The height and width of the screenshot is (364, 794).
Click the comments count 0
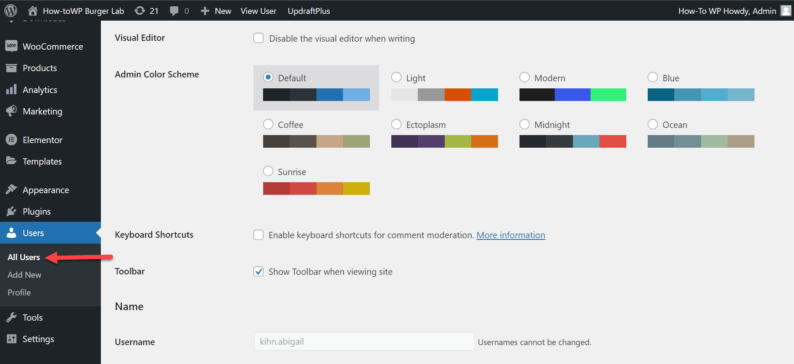(x=186, y=11)
